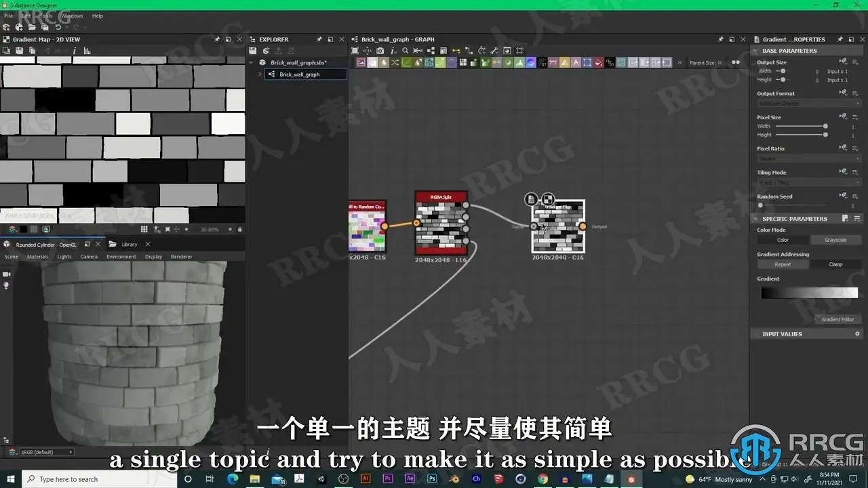Add a Text node from the toolbar
Viewport: 868px width, 488px height.
(576, 62)
